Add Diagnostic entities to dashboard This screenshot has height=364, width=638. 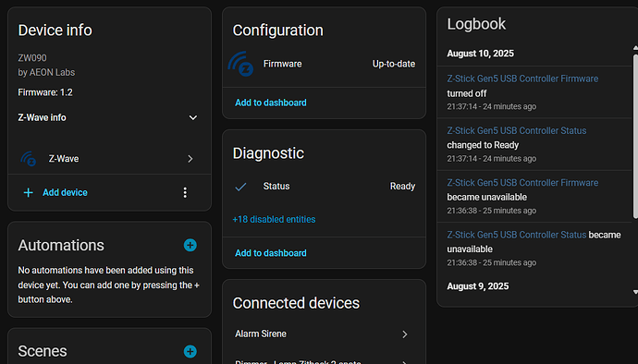(271, 253)
